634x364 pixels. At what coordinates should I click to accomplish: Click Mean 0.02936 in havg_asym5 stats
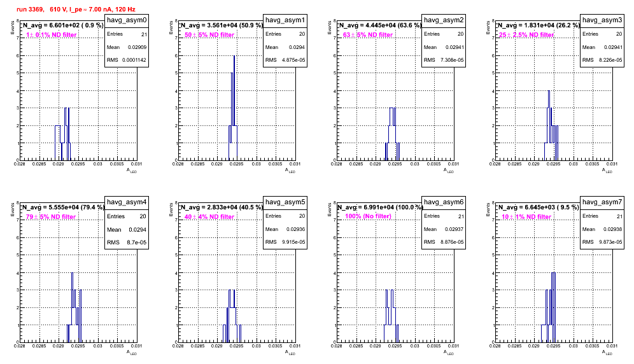pyautogui.click(x=285, y=229)
